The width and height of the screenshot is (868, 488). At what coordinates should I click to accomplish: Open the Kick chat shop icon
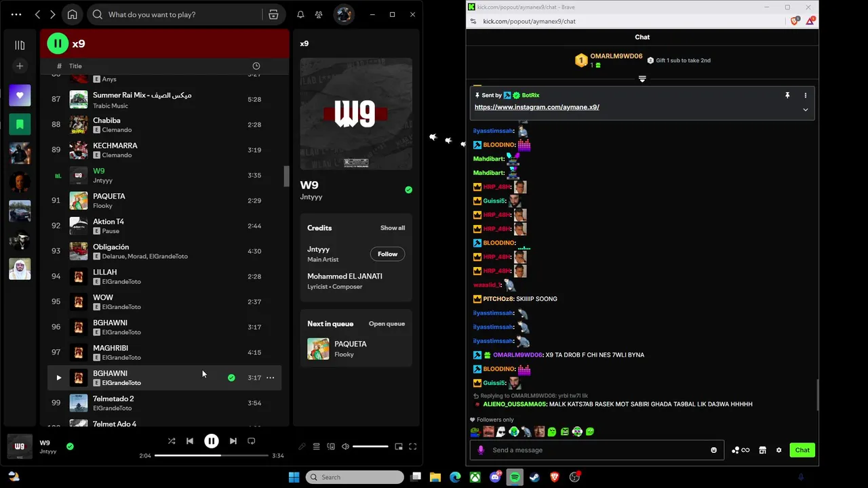tap(762, 450)
